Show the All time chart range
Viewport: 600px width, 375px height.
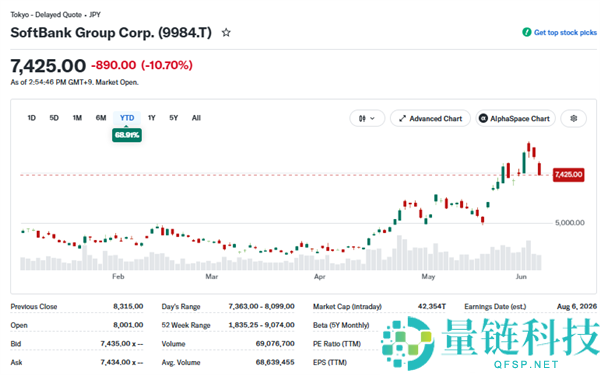(x=196, y=118)
